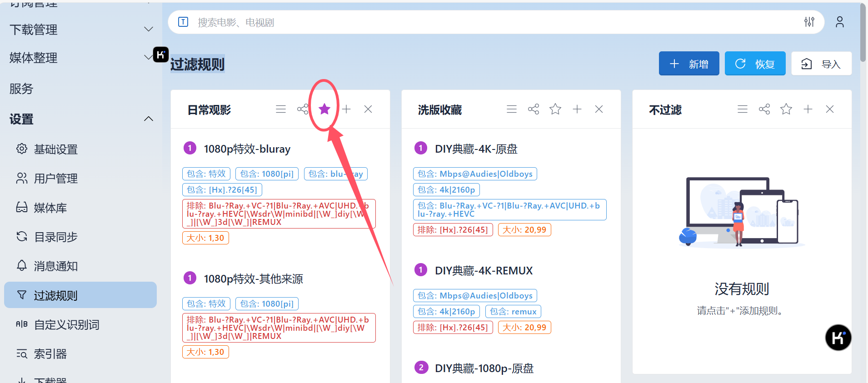Screen dimensions: 868x383
Task: Share the 洗版收藏 rule group
Action: click(x=534, y=109)
